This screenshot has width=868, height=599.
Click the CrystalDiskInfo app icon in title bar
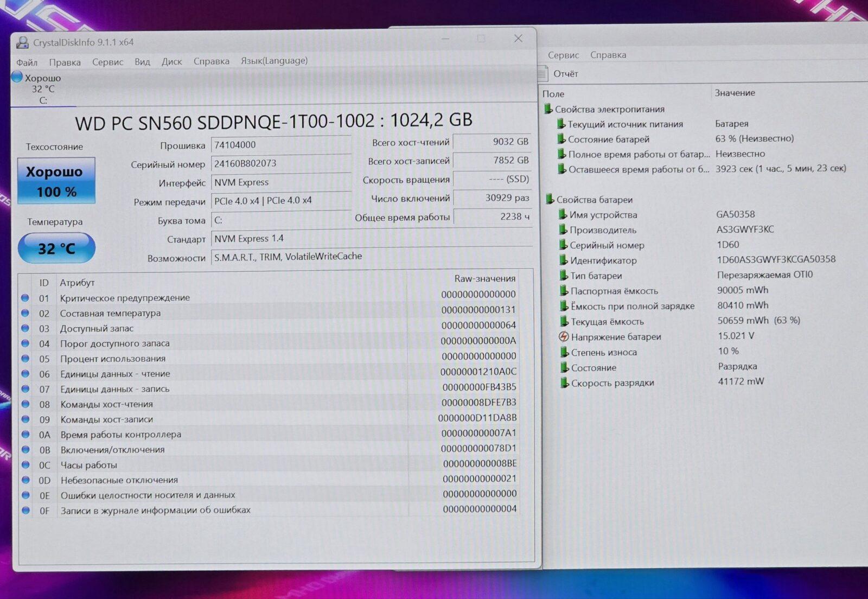[22, 42]
